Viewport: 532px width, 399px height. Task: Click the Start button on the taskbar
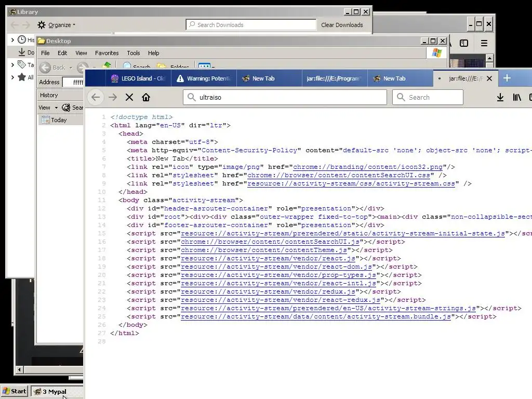(15, 391)
